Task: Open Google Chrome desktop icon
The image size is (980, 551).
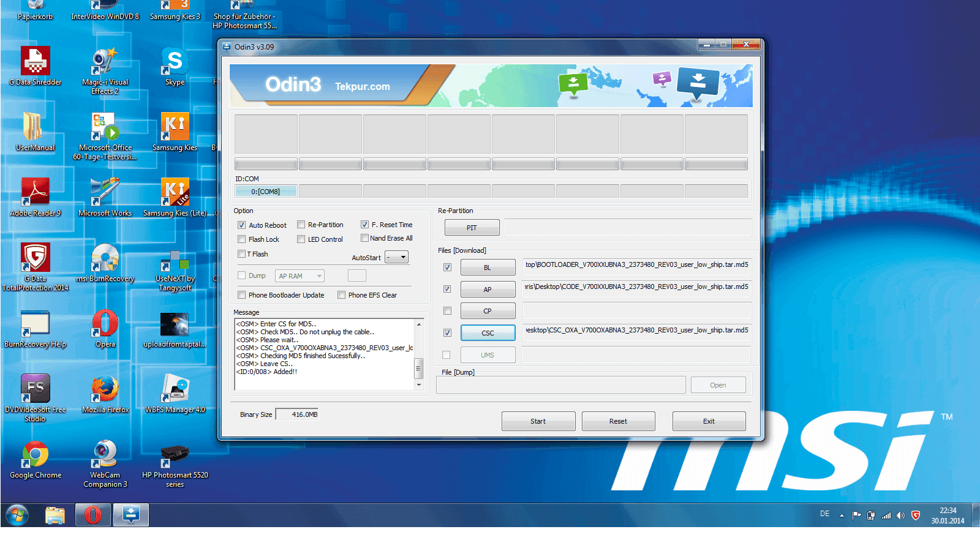Action: pyautogui.click(x=36, y=459)
